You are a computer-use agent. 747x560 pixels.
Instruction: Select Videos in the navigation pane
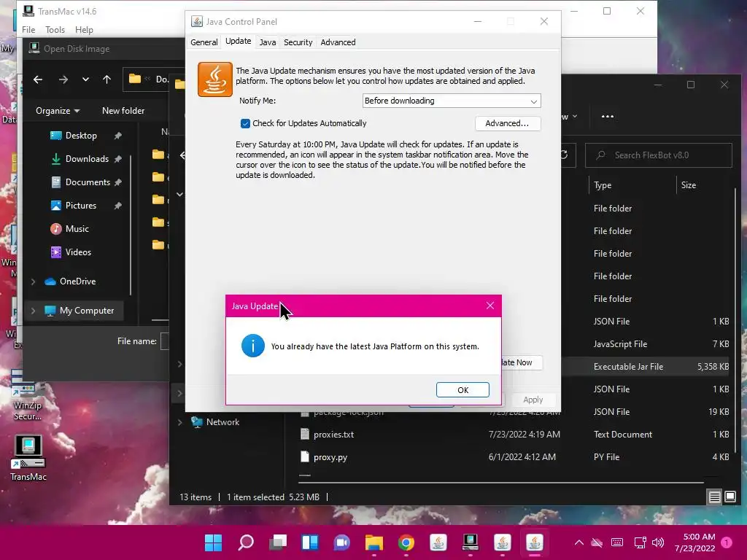pyautogui.click(x=78, y=252)
